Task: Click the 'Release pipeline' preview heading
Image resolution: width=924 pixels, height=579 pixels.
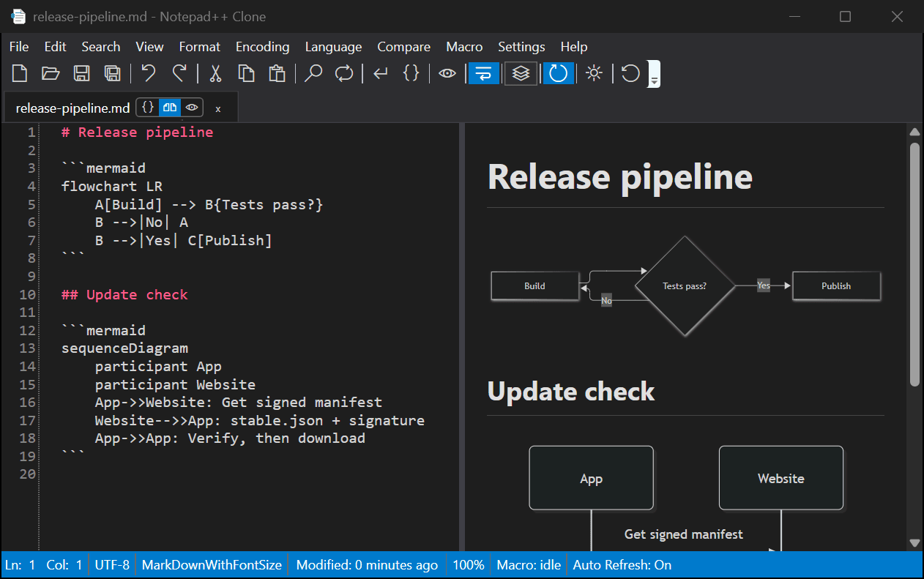Action: tap(619, 176)
